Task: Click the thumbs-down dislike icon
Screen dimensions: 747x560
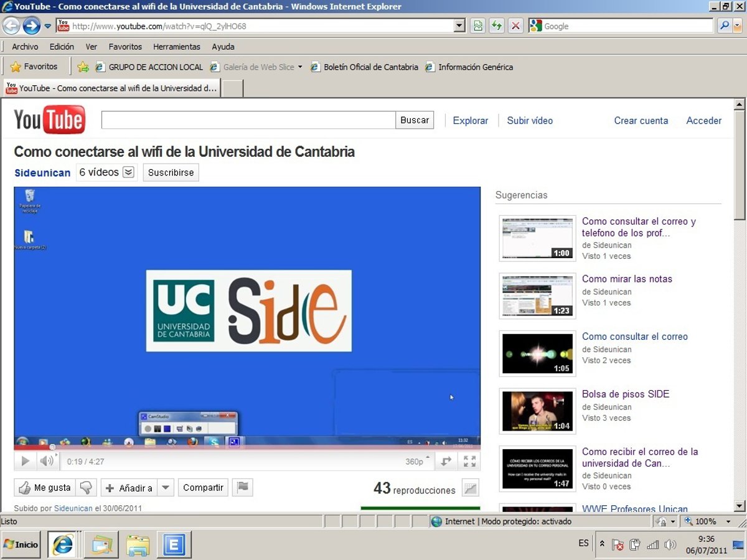Action: [x=87, y=488]
